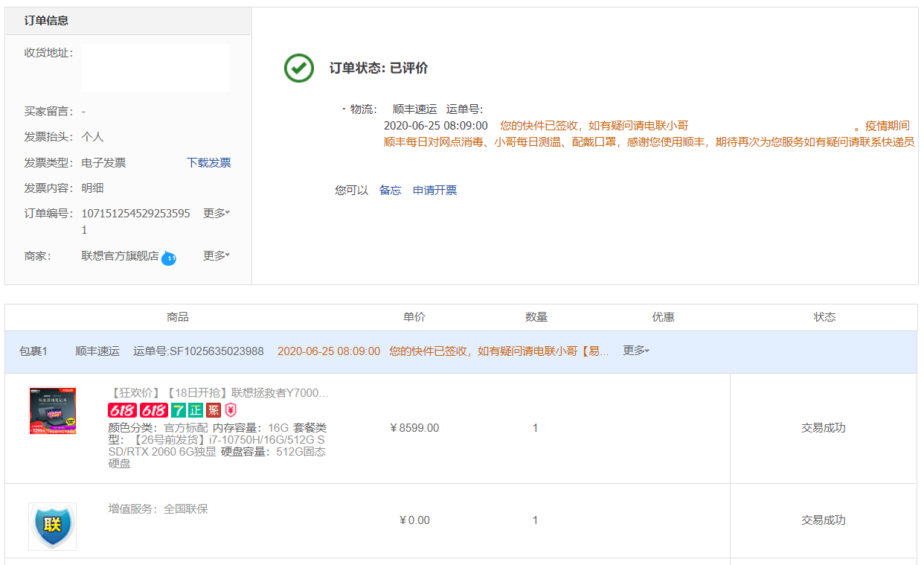The width and height of the screenshot is (924, 565).
Task: Click 顺丰速运 in the 物流 status line
Action: pos(415,109)
